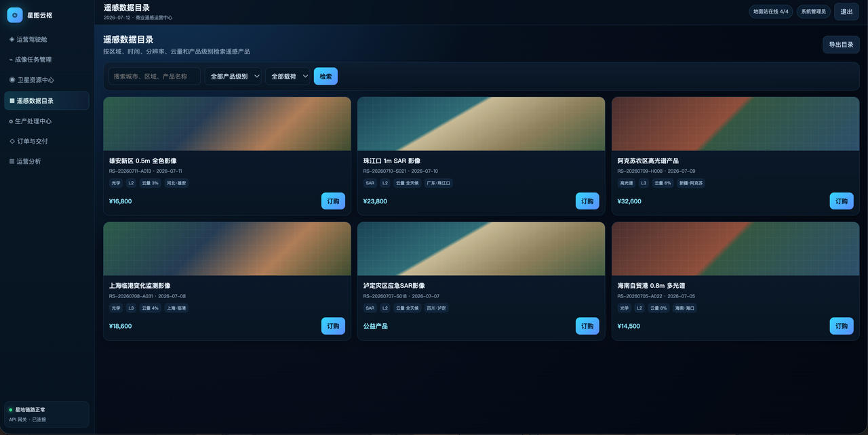Screen dimensions: 868x435
Task: Click the title 雄安新区 0.5m 全色影像
Action: pos(143,161)
